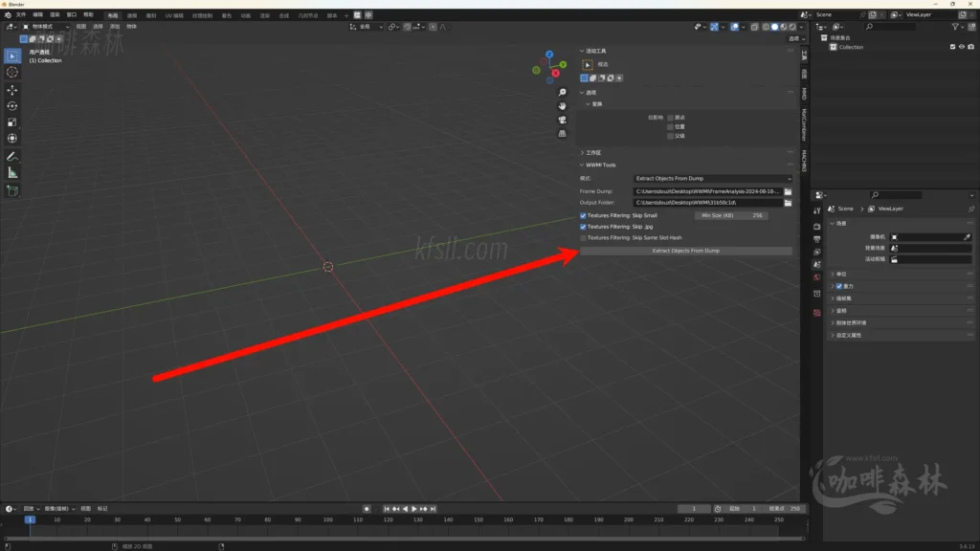Disable the Textures Filtering: Skip Small checkbox
The image size is (980, 551).
click(584, 215)
